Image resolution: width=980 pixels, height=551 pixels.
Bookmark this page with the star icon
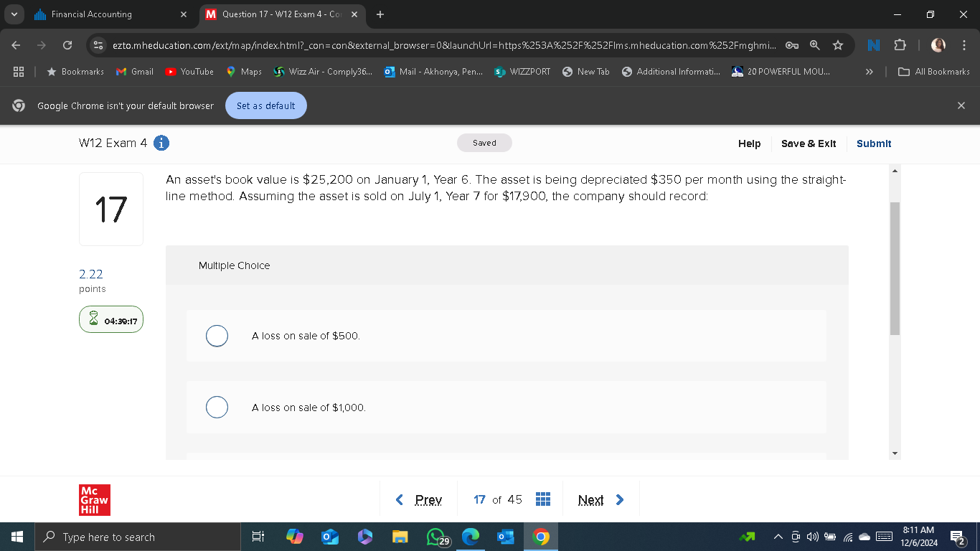pyautogui.click(x=837, y=45)
